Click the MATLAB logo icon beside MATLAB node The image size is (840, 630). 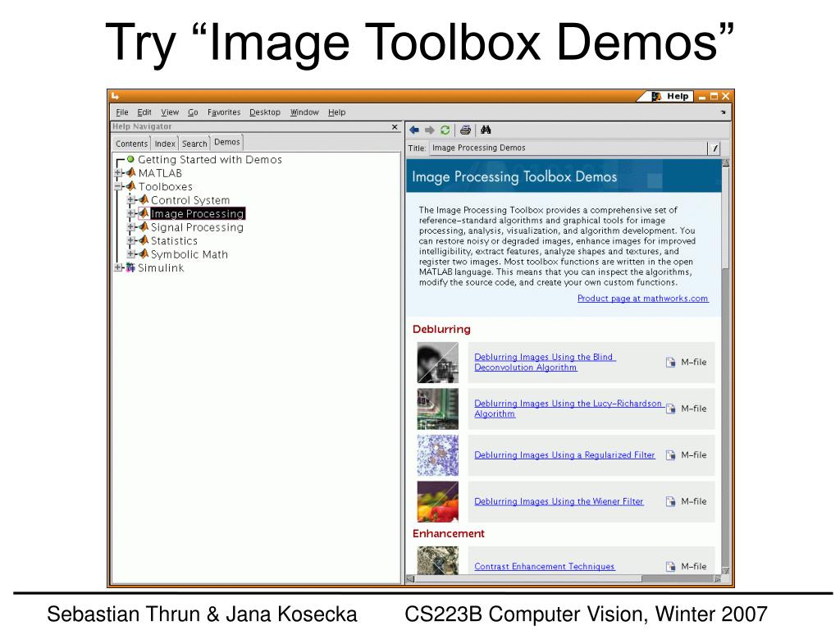click(130, 172)
